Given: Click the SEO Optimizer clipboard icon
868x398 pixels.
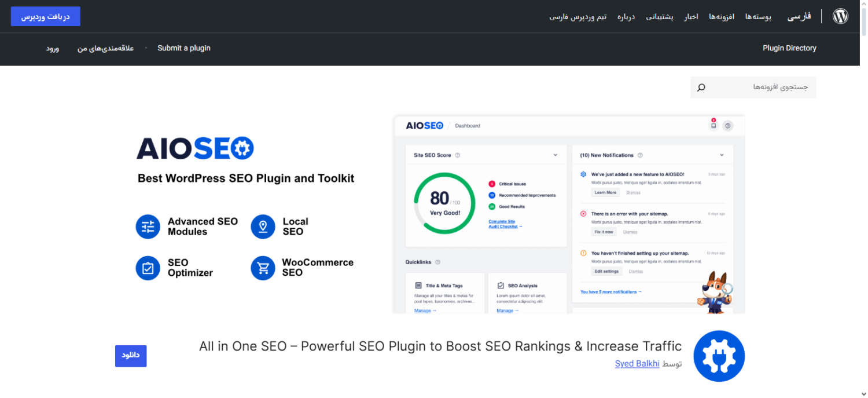Looking at the screenshot, I should (148, 268).
